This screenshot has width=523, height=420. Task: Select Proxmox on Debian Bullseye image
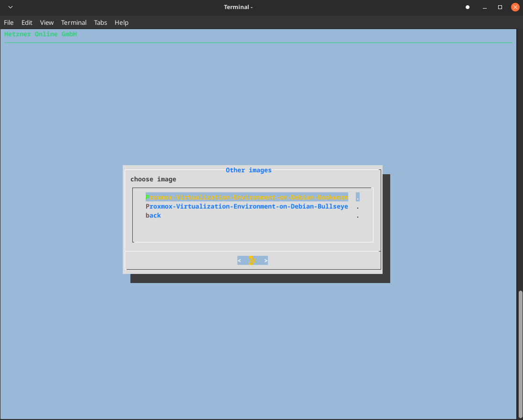[x=246, y=206]
